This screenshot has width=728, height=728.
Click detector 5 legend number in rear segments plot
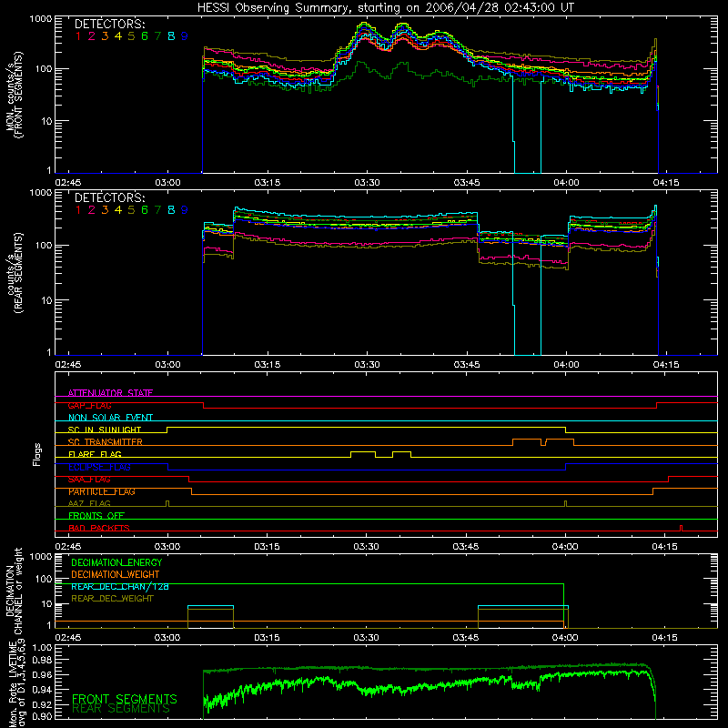131,210
